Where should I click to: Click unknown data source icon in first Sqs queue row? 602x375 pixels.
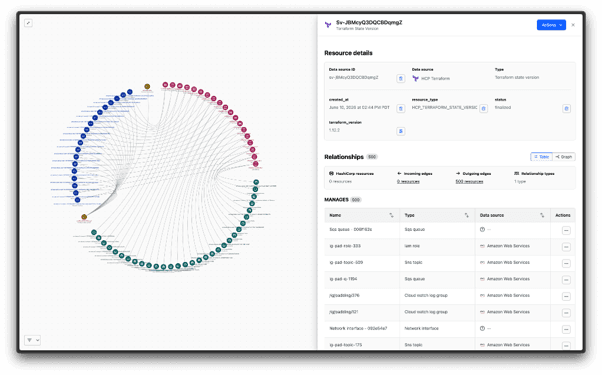click(482, 230)
